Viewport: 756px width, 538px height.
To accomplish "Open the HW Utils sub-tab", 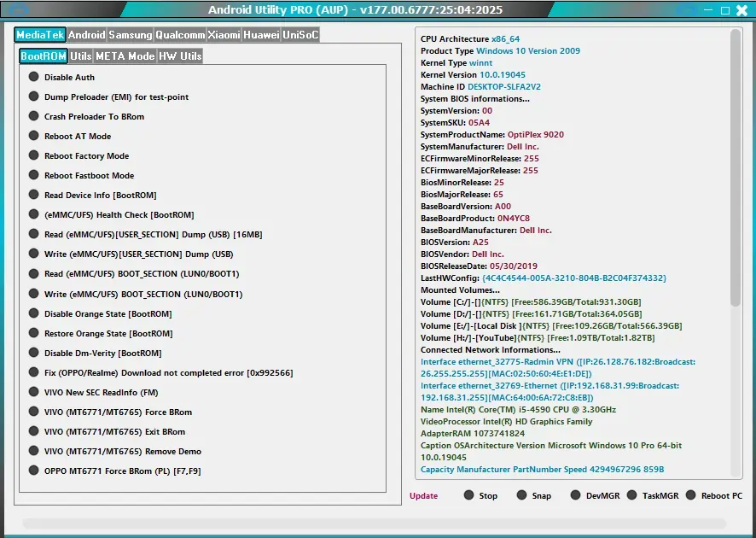I will [180, 56].
